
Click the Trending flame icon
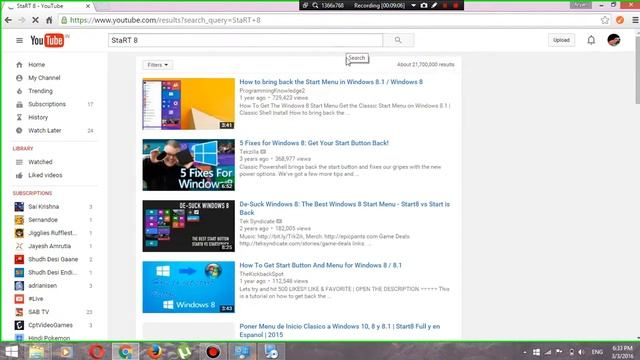pos(19,91)
